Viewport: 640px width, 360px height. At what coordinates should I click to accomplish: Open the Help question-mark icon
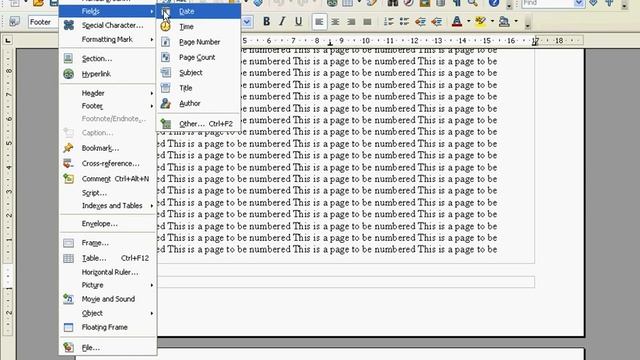point(494,3)
